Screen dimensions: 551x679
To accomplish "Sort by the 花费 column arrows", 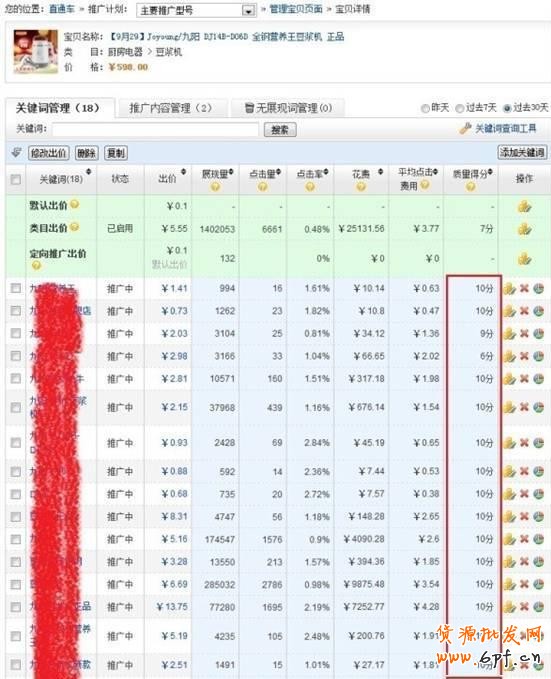I will click(380, 172).
